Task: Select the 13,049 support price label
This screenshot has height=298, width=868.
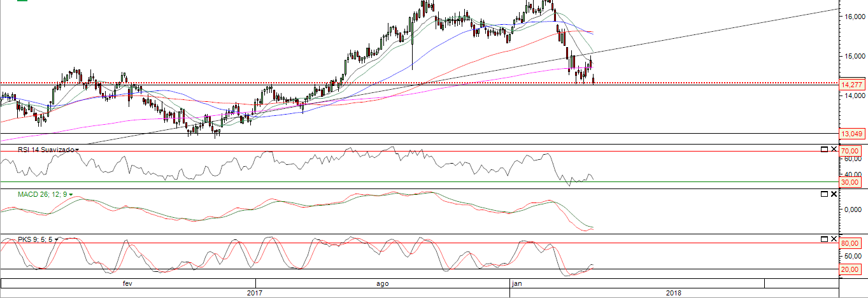Action: tap(851, 134)
